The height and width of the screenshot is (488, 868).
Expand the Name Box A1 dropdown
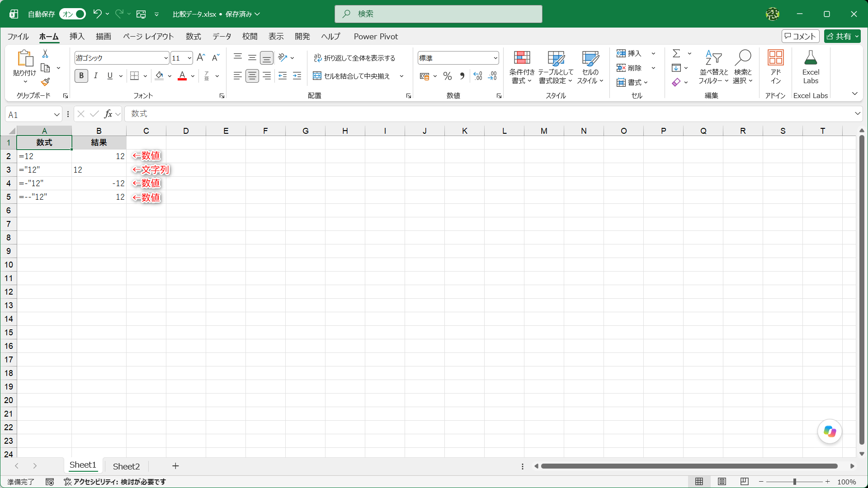click(x=57, y=115)
